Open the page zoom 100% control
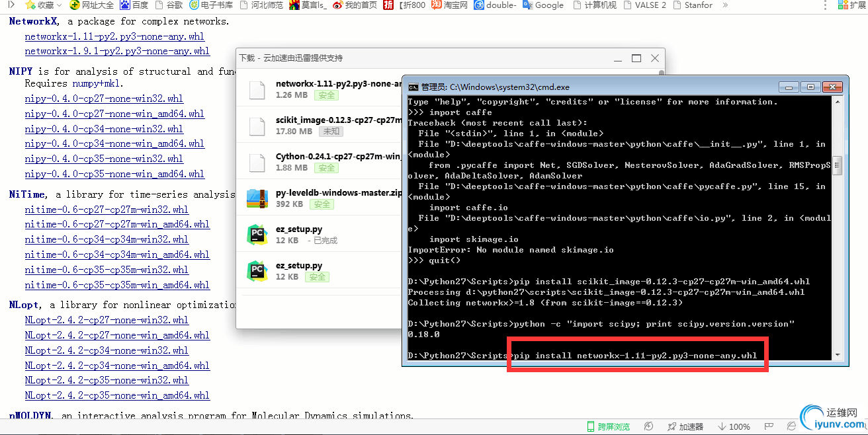The image size is (868, 435). [734, 427]
